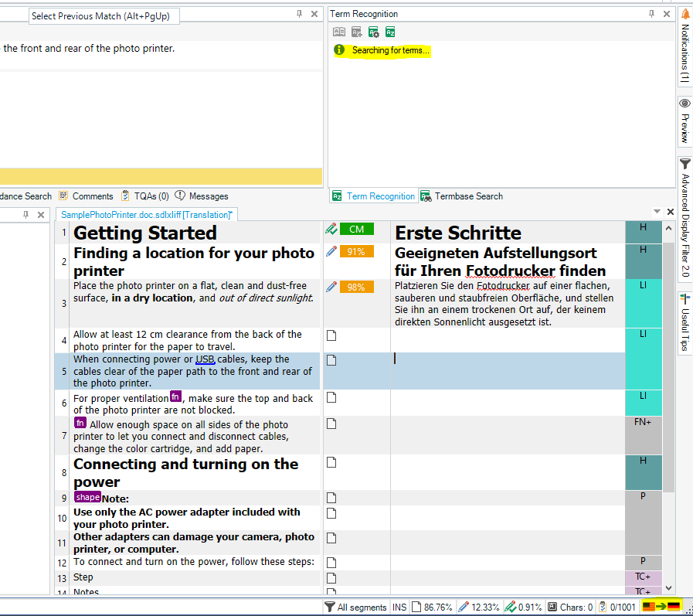Viewport: 693px width, 616px height.
Task: Open the Useful Tips sidebar panel
Action: click(x=685, y=323)
